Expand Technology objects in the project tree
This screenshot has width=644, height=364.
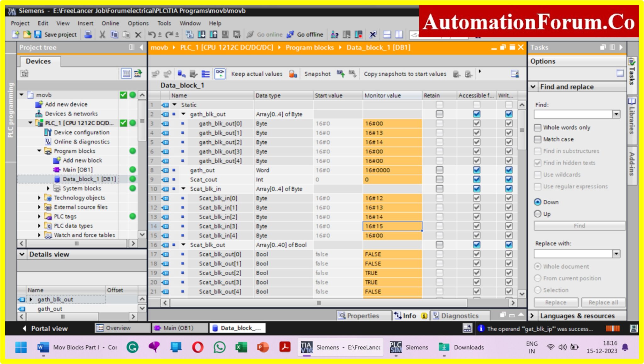coord(39,198)
